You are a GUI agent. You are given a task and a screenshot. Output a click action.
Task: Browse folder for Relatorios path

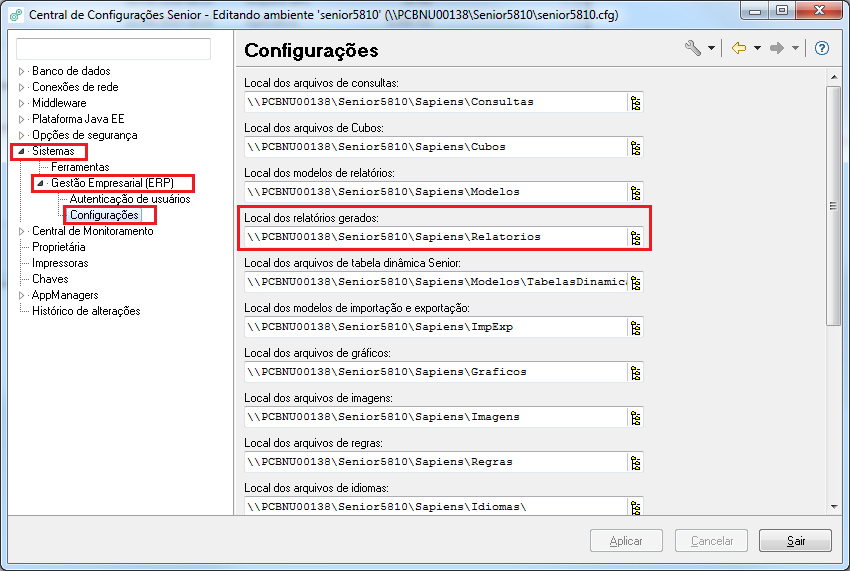(x=634, y=237)
